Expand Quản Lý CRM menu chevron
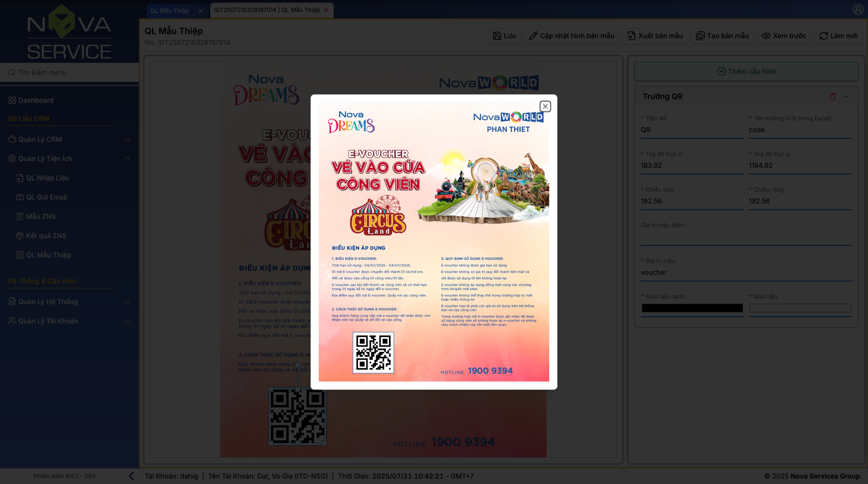The height and width of the screenshot is (484, 868). pyautogui.click(x=127, y=140)
